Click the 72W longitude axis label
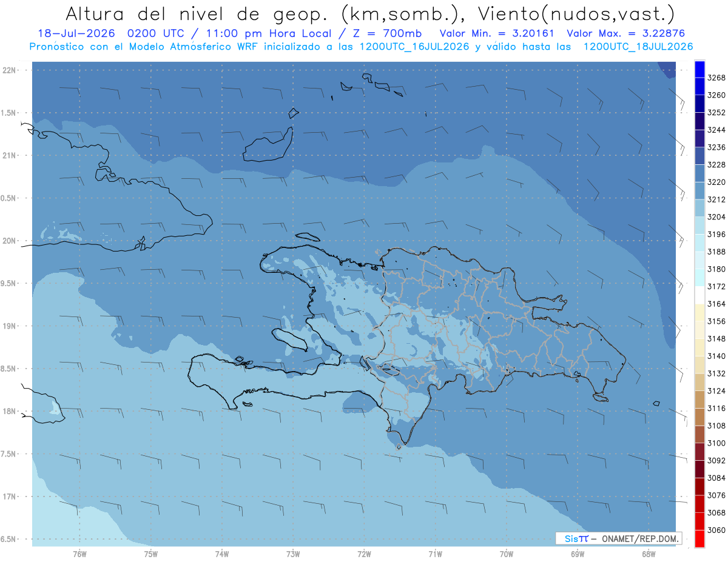This screenshot has height=562, width=728. [364, 554]
